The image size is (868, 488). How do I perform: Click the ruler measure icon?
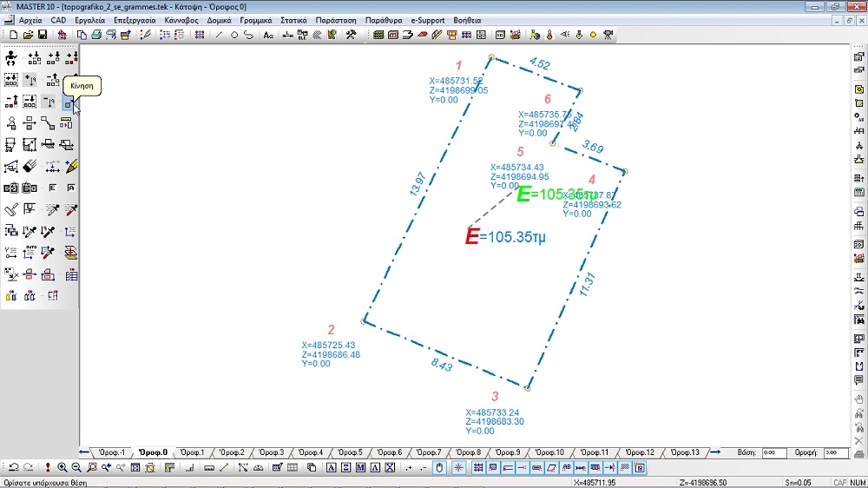[208, 467]
